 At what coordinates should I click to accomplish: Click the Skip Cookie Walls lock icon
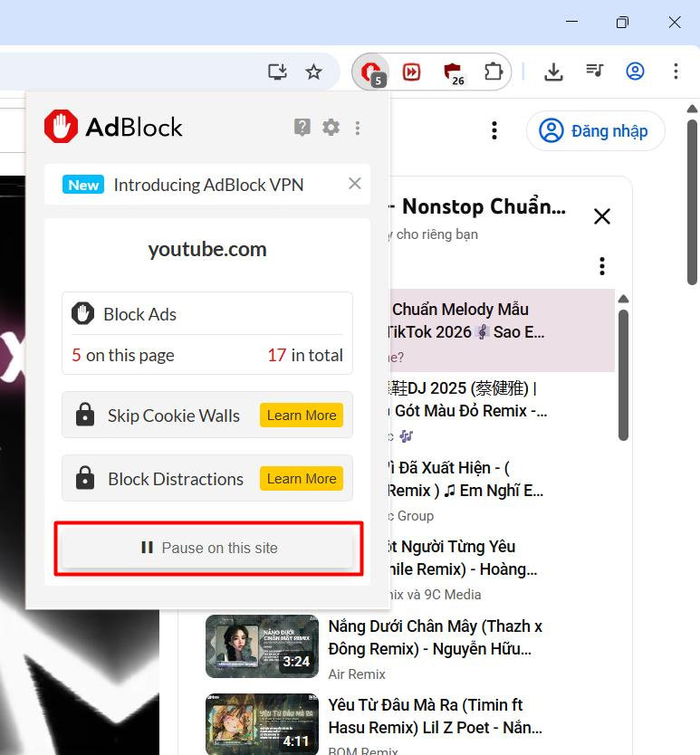pyautogui.click(x=85, y=414)
